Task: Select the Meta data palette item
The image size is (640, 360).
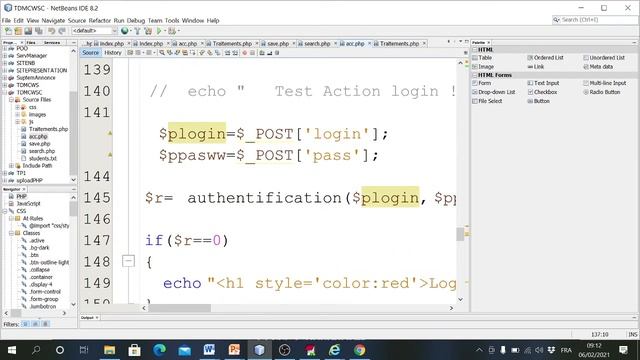Action: (x=598, y=67)
